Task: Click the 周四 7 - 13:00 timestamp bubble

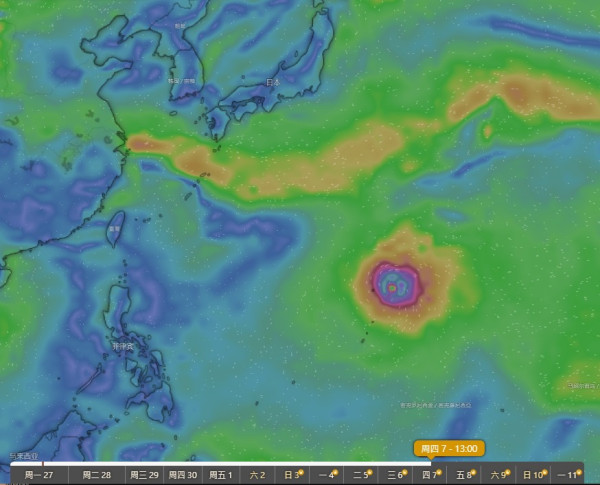Action: [449, 449]
